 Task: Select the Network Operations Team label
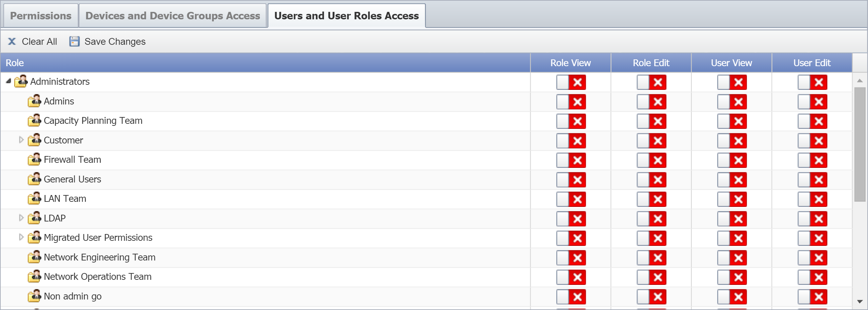(x=98, y=277)
